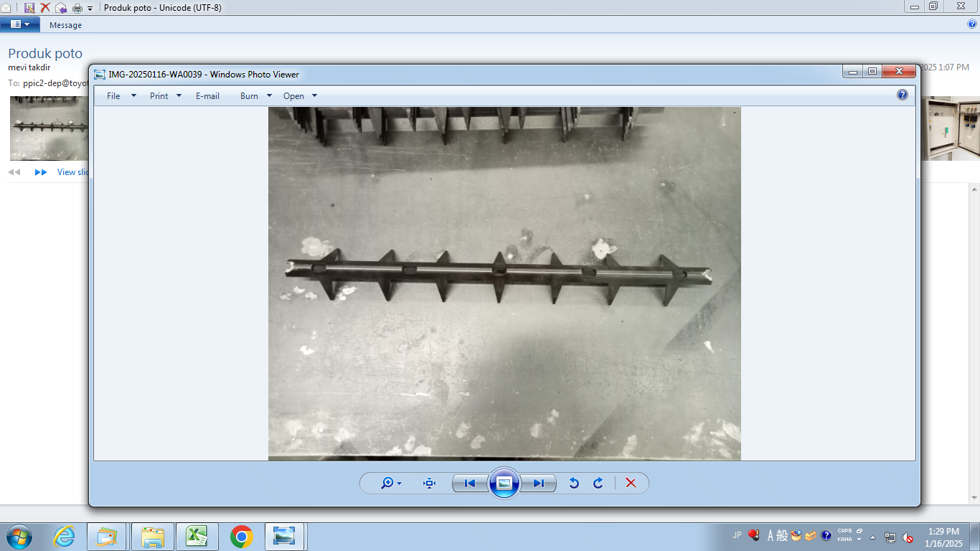Image resolution: width=980 pixels, height=551 pixels.
Task: Open the Photo Viewer help icon
Action: click(x=903, y=95)
